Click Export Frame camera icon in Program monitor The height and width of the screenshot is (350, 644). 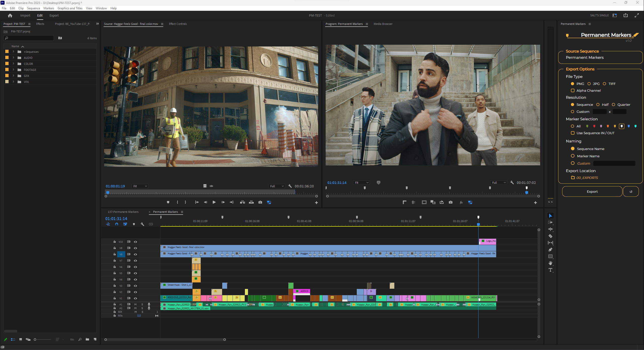(x=450, y=202)
